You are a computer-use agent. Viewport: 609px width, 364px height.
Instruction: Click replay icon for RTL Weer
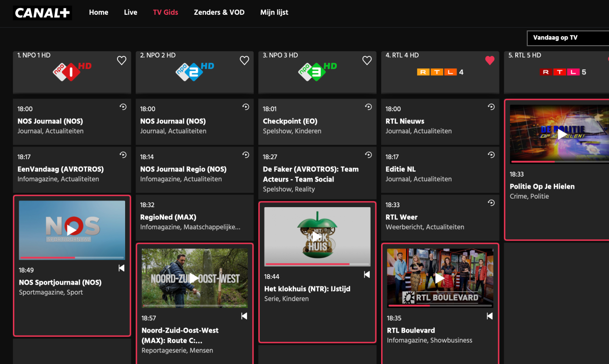tap(491, 203)
